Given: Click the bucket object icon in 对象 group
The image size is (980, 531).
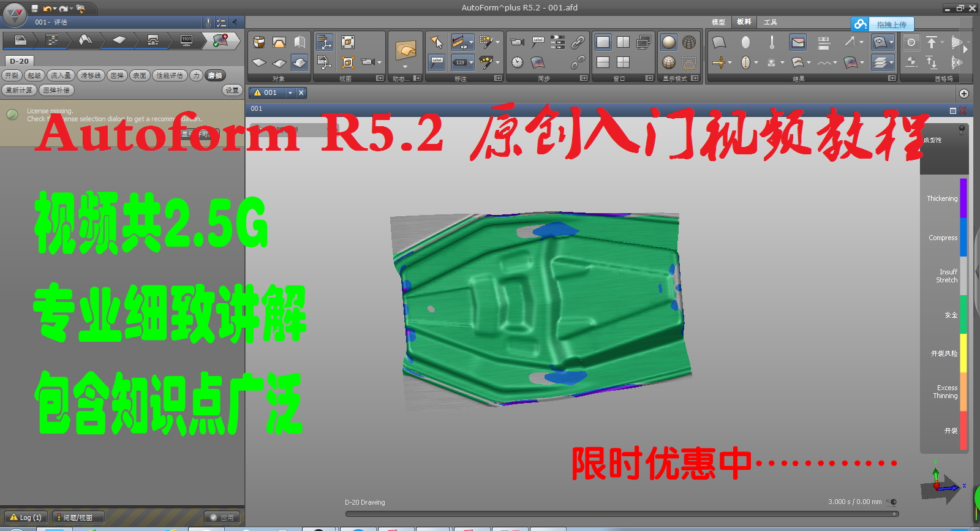Looking at the screenshot, I should [259, 42].
